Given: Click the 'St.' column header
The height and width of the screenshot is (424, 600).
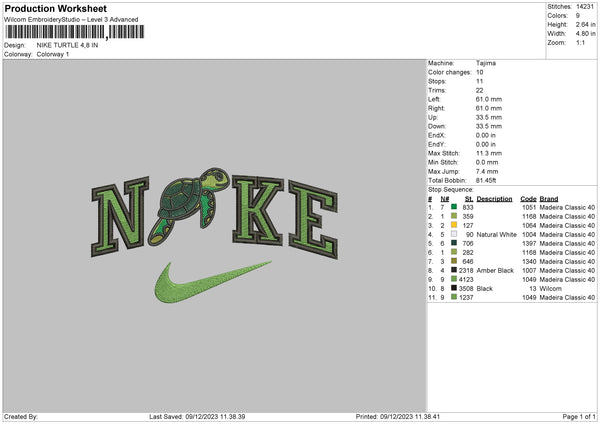Looking at the screenshot, I should pyautogui.click(x=469, y=199).
